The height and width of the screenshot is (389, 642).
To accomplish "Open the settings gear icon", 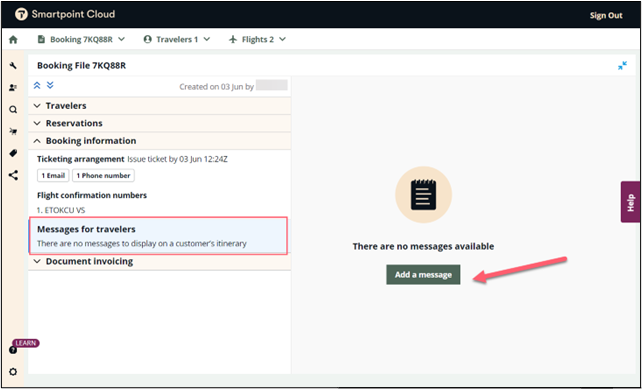I will click(13, 372).
